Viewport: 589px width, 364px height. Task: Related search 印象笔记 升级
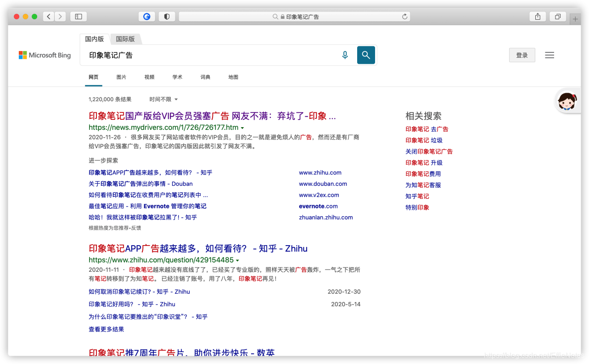pyautogui.click(x=424, y=162)
